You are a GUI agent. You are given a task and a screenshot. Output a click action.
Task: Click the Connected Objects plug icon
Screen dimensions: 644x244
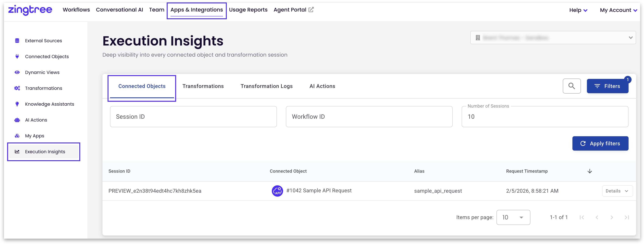17,56
